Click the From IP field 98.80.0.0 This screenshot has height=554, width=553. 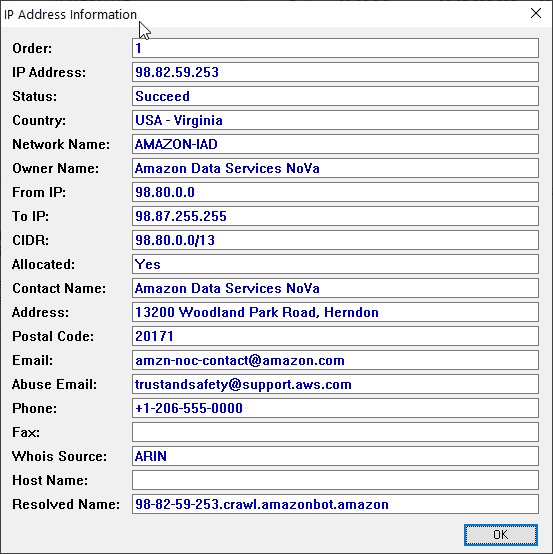335,192
